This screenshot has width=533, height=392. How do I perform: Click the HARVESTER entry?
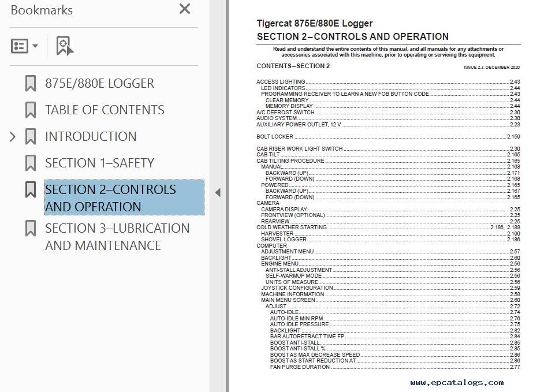click(x=390, y=234)
